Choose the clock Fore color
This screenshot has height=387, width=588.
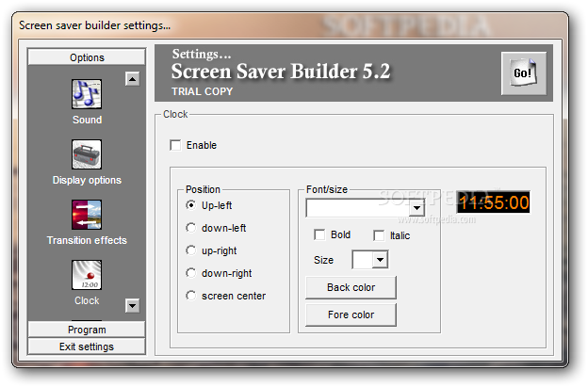(351, 314)
